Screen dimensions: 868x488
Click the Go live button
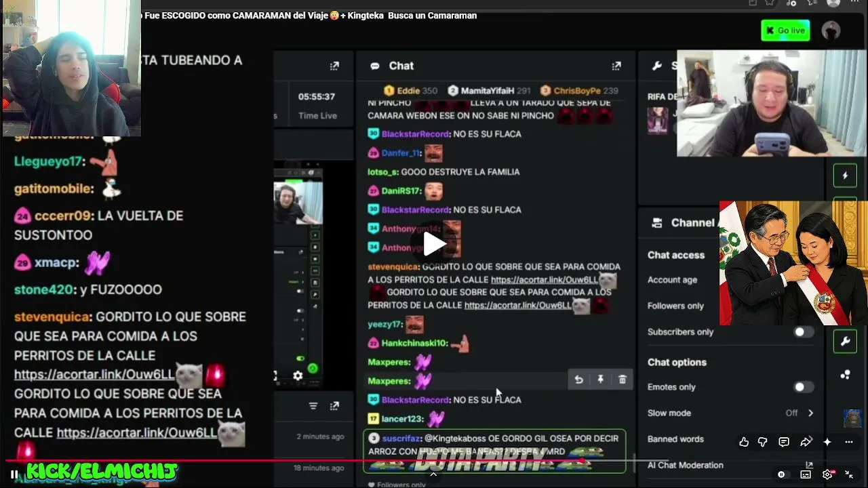pos(785,30)
